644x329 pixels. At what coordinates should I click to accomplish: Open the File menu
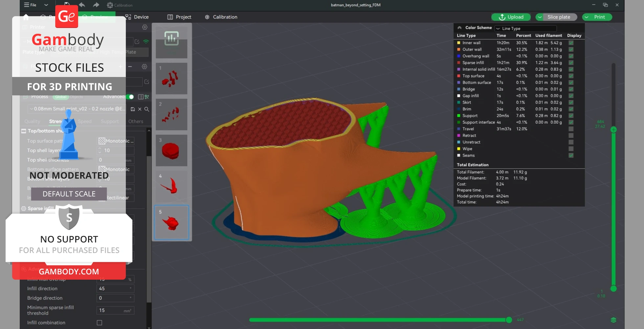[30, 5]
